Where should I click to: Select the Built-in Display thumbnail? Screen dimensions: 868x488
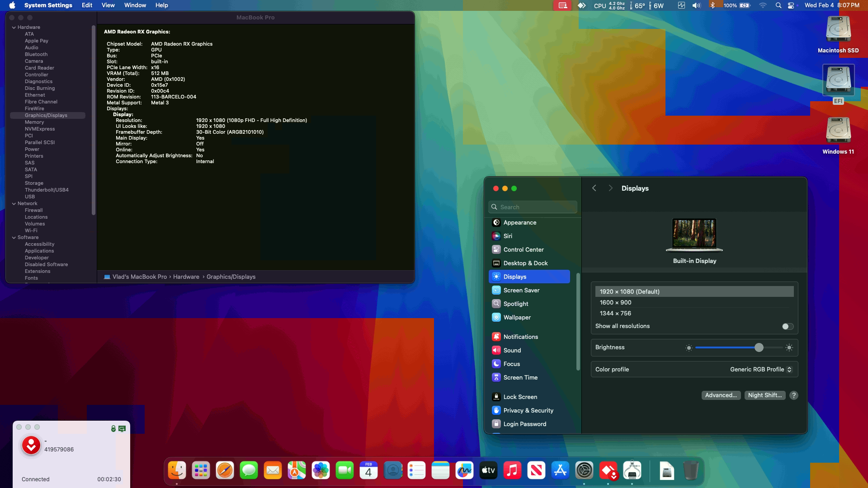[x=694, y=235]
